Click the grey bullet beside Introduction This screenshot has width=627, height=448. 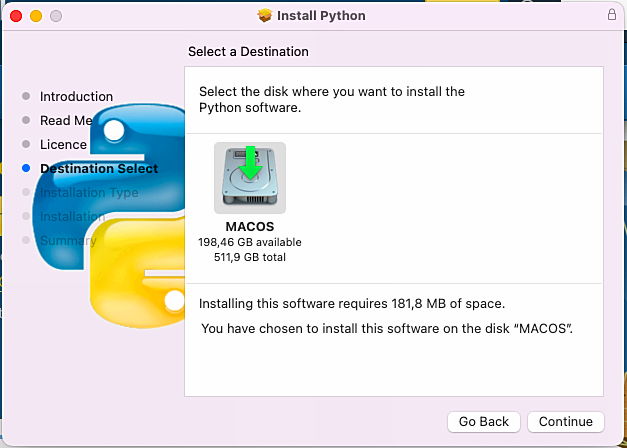[x=26, y=97]
